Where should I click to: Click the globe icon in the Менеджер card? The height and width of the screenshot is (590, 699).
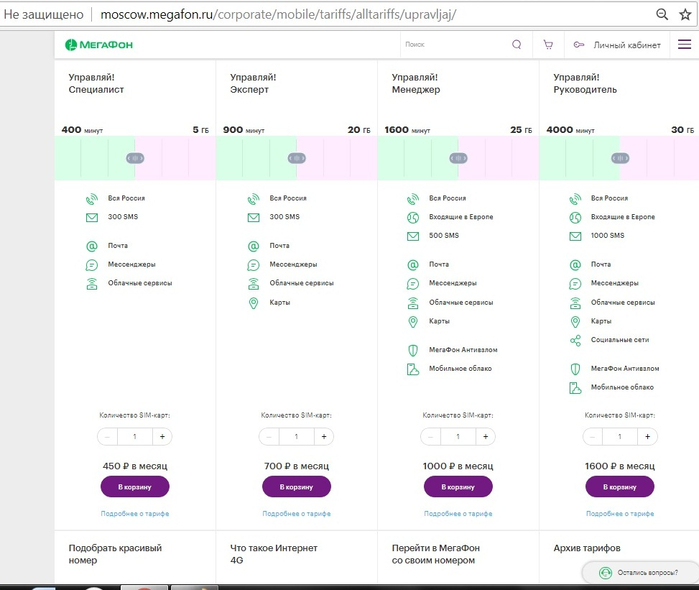[x=413, y=218]
